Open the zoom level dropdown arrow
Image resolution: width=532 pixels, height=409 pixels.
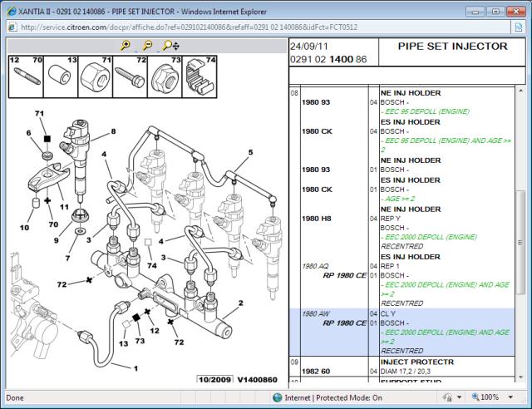point(510,397)
